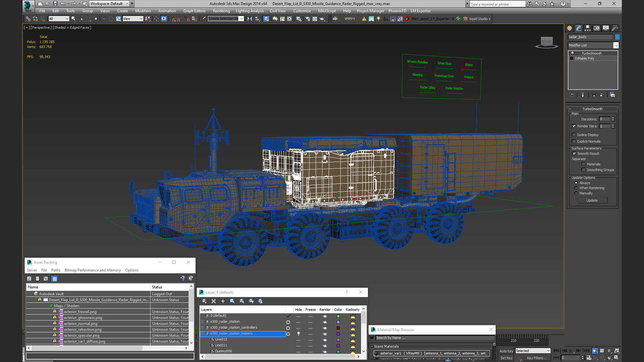
Task: Refresh the Asset Tracking list
Action: [x=29, y=279]
